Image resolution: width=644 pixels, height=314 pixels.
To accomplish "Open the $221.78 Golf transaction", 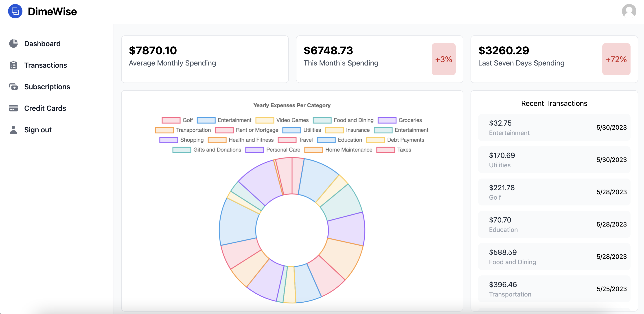I will coord(554,192).
